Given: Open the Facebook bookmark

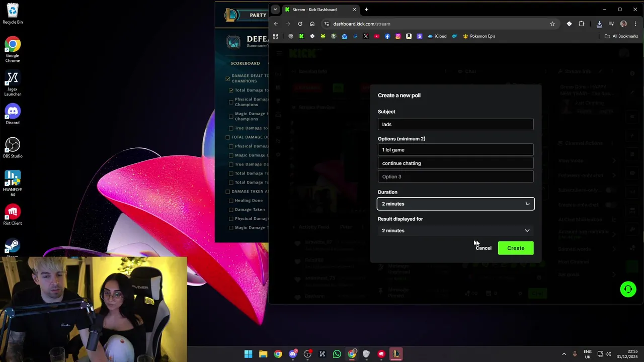Looking at the screenshot, I should [387, 36].
